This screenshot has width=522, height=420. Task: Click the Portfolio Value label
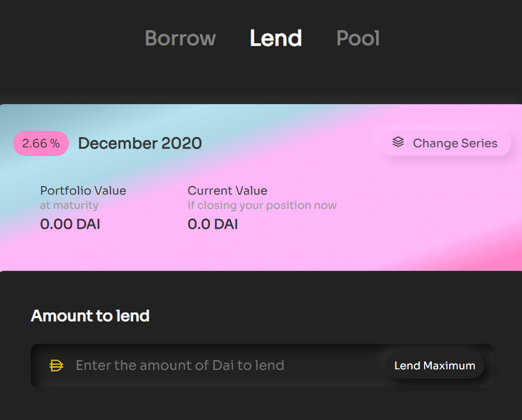pyautogui.click(x=83, y=190)
